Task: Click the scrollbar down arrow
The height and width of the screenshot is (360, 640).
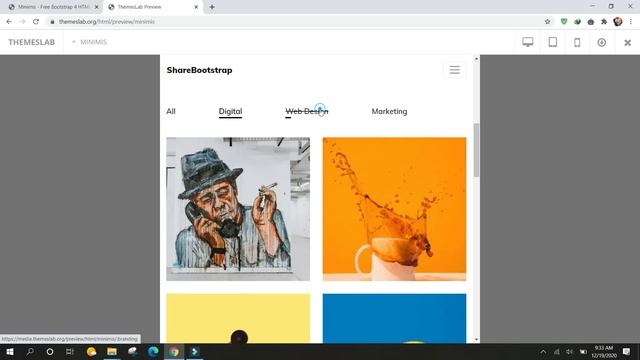Action: (x=476, y=340)
